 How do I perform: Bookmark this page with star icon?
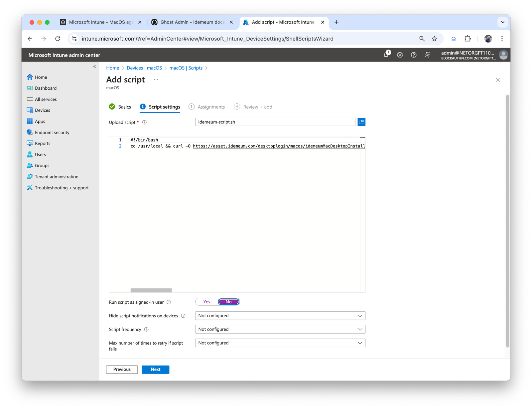click(x=434, y=39)
